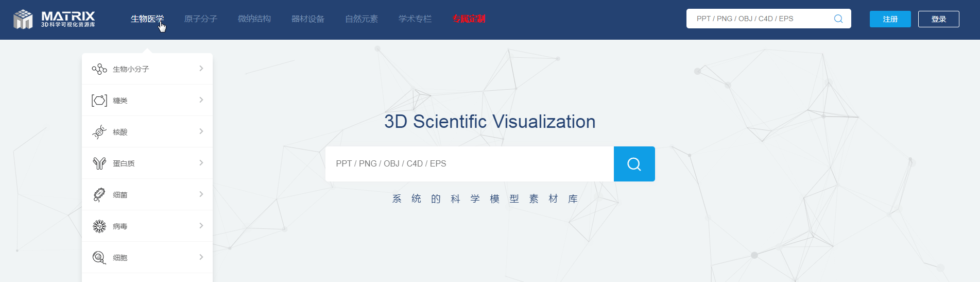Screen dimensions: 980x282
Task: Click the 注册 register button
Action: pyautogui.click(x=890, y=19)
